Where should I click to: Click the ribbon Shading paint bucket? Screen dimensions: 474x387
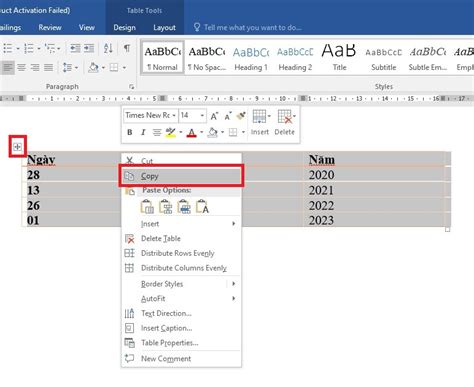coord(93,68)
